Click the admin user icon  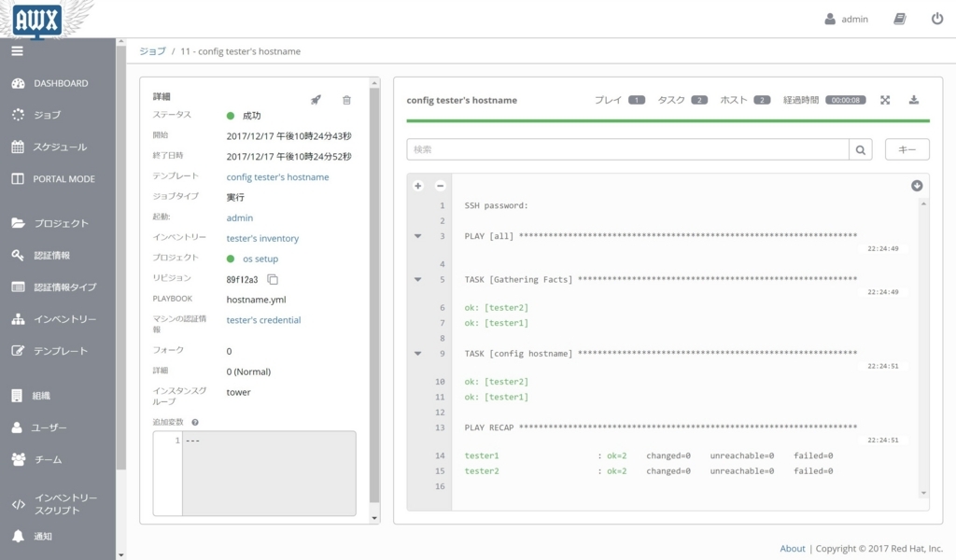tap(830, 19)
